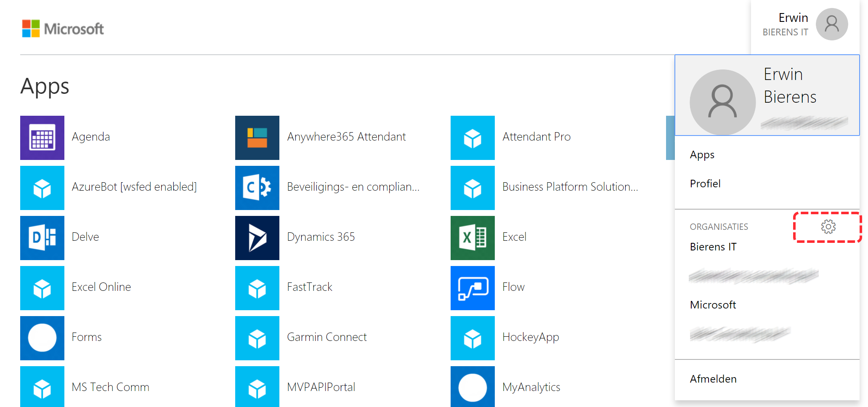Click the FastTrack app icon
Screen dimensions: 868x407
coord(257,288)
